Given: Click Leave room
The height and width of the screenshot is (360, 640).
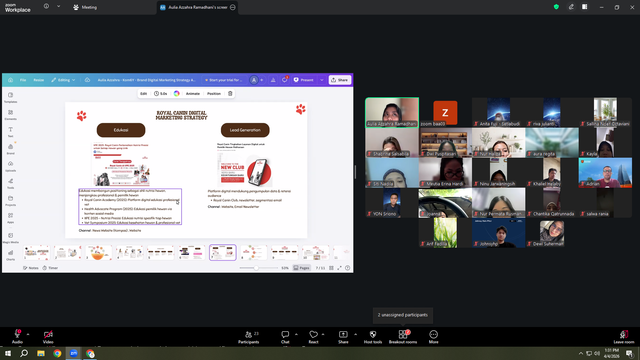Looking at the screenshot, I should [624, 337].
